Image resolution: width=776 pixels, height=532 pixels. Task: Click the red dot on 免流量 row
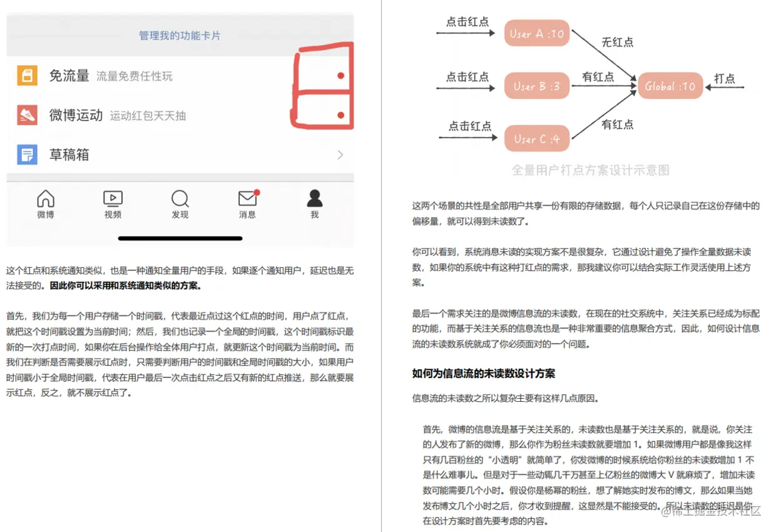pyautogui.click(x=340, y=76)
